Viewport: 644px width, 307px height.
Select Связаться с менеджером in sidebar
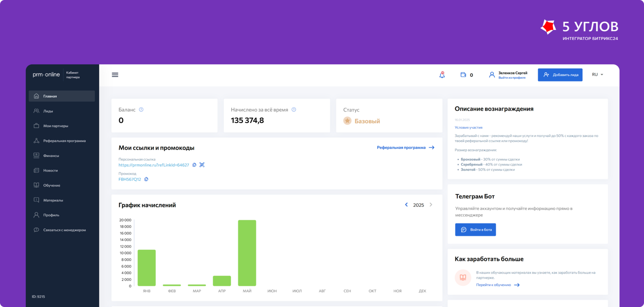pyautogui.click(x=62, y=230)
